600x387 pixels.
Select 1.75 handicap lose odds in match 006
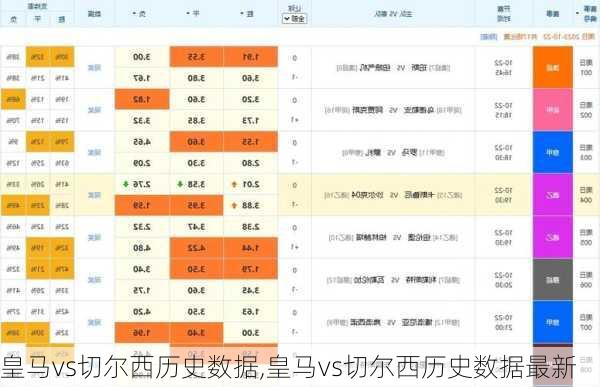(142, 291)
